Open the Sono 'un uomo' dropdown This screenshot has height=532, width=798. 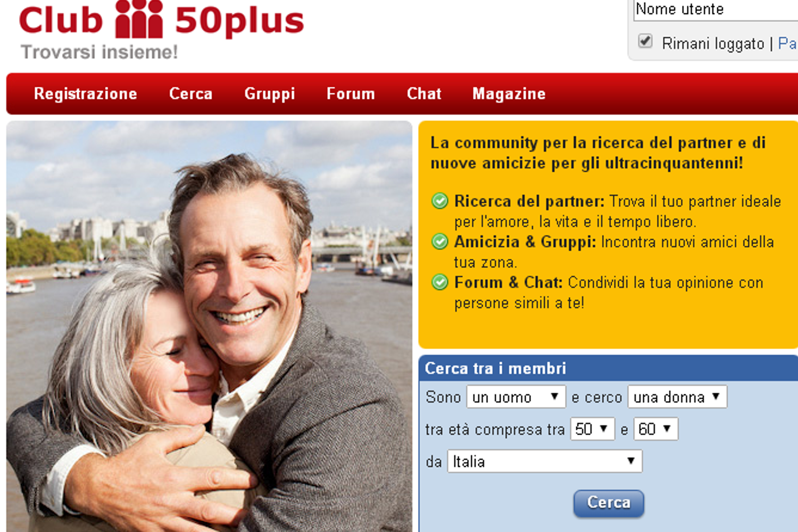point(516,397)
